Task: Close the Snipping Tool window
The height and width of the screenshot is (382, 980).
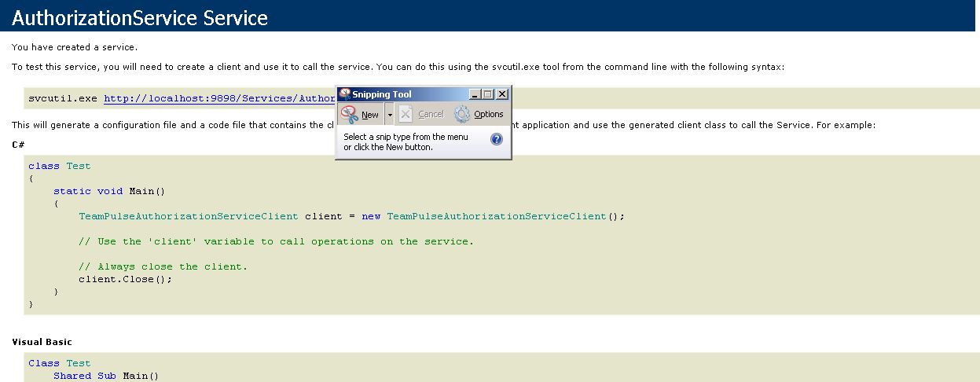Action: click(x=502, y=94)
